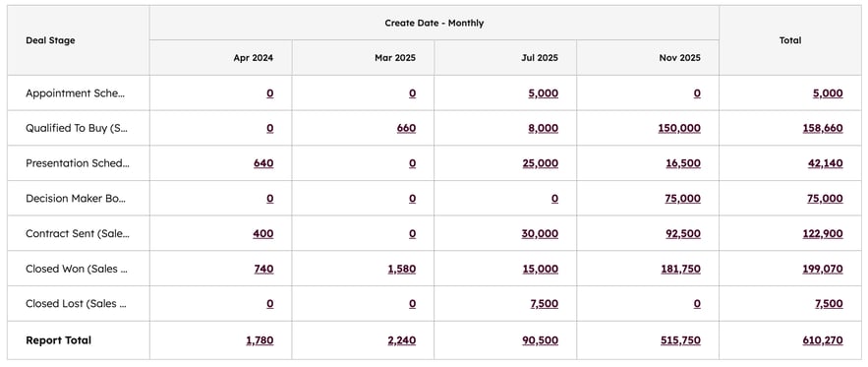
Task: Open grand total value 610,270
Action: click(823, 340)
